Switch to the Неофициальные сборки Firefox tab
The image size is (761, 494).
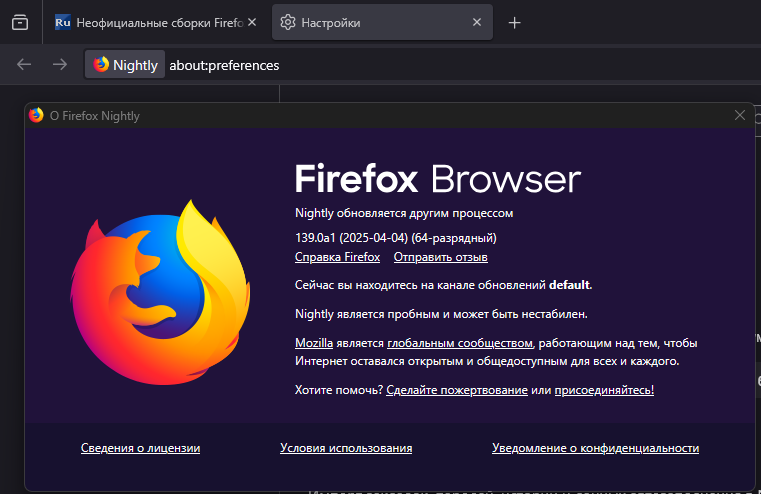150,22
